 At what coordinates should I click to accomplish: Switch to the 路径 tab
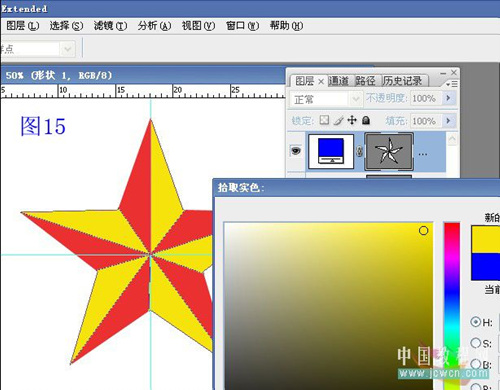coord(365,81)
